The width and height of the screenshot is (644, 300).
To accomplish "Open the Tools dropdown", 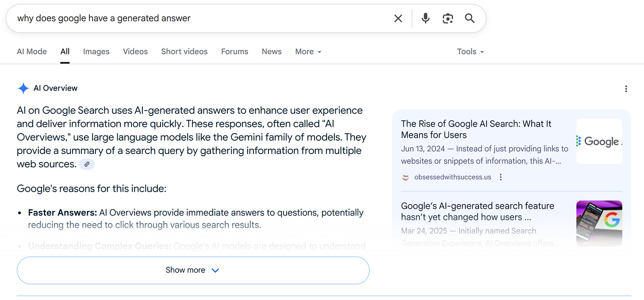I will [x=471, y=51].
